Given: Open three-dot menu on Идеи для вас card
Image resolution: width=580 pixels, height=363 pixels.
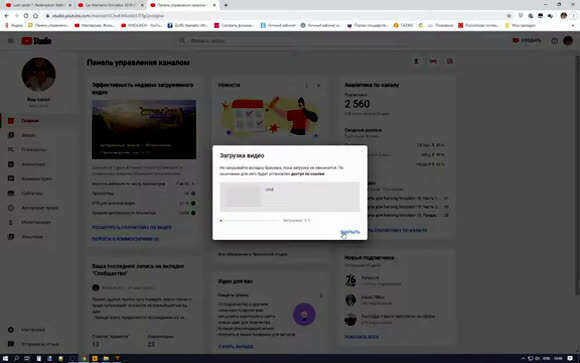Looking at the screenshot, I should pyautogui.click(x=321, y=295).
